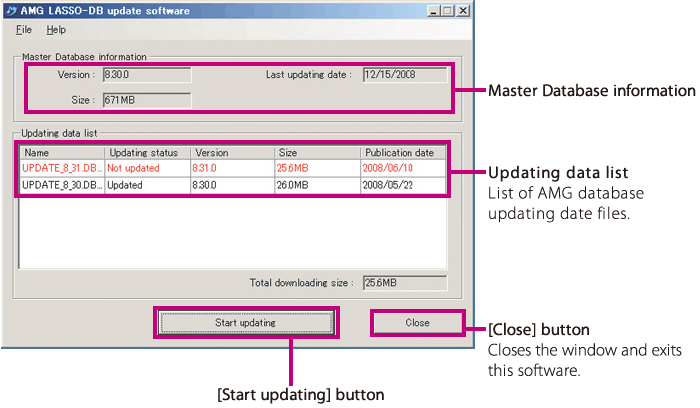
Task: Click the "Not updated" status cell
Action: pyautogui.click(x=147, y=168)
